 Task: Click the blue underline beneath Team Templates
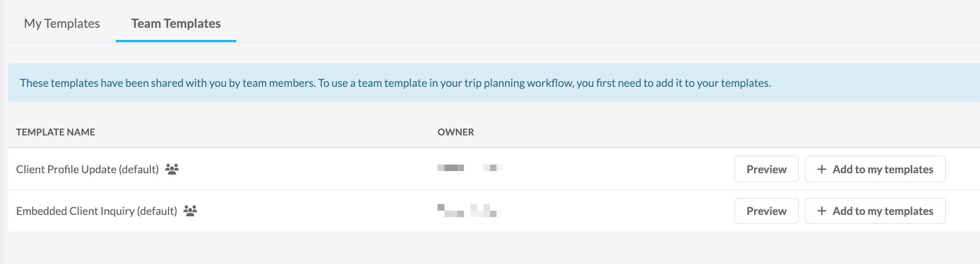pos(176,41)
